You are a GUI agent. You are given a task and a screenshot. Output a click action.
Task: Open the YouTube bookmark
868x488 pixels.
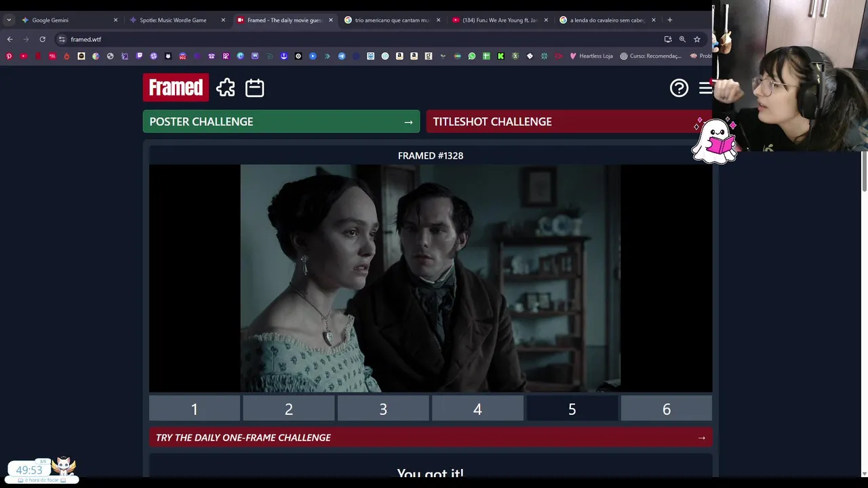point(24,56)
